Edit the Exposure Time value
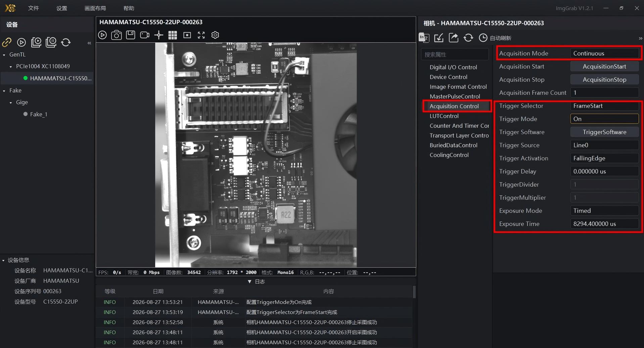 pyautogui.click(x=604, y=224)
